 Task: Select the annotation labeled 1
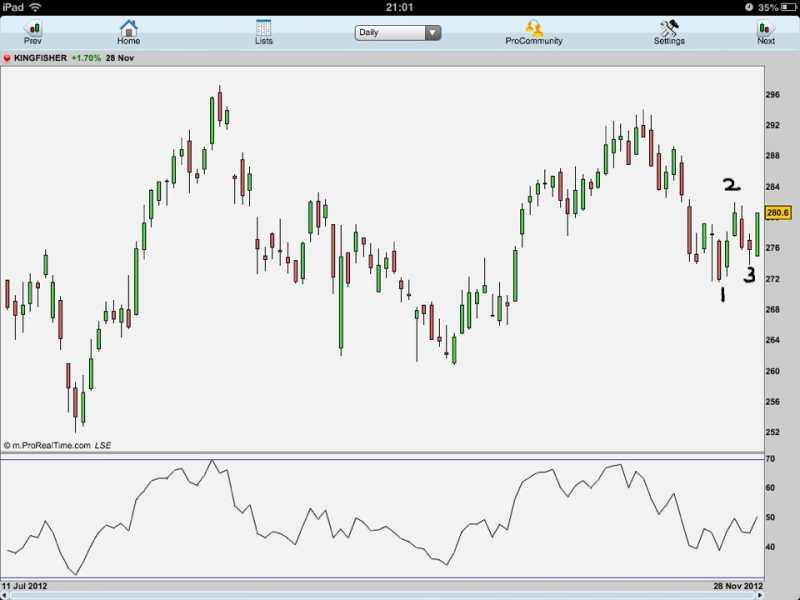pyautogui.click(x=720, y=294)
